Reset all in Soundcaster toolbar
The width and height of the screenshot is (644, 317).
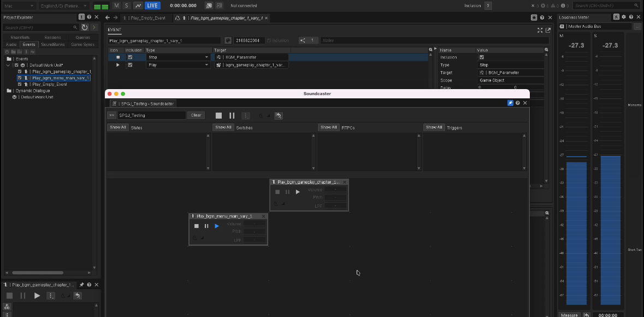(x=278, y=115)
